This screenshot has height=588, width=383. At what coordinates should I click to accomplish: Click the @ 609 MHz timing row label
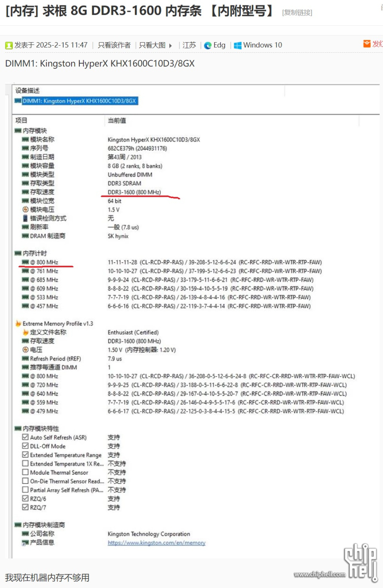(x=44, y=289)
